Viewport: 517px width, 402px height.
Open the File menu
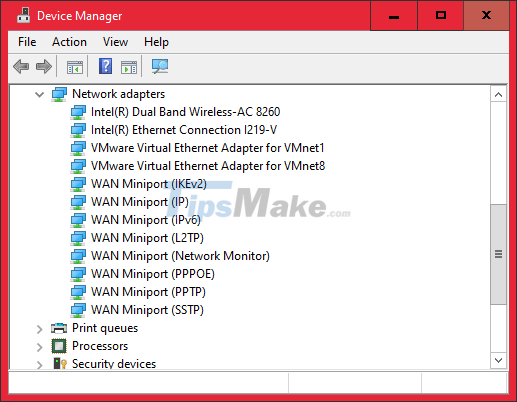pyautogui.click(x=27, y=42)
